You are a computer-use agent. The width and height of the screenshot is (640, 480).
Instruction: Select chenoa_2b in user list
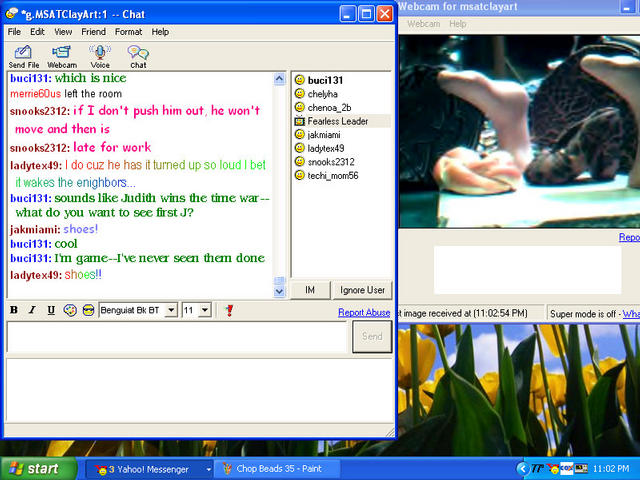tap(329, 107)
